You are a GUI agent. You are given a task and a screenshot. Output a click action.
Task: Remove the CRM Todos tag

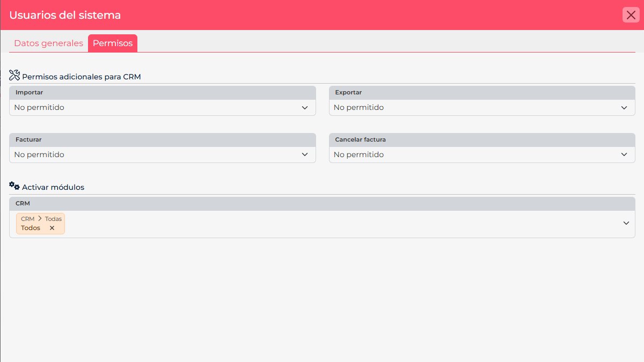pyautogui.click(x=52, y=228)
